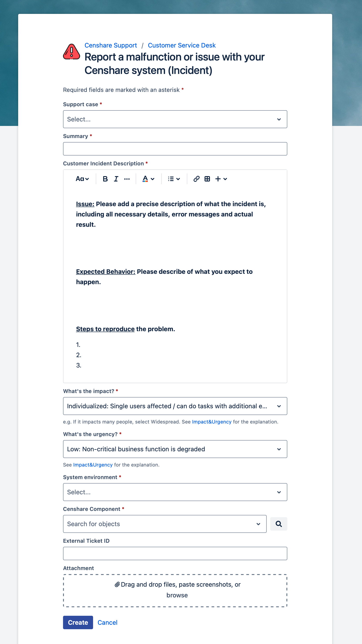Toggle bold formatting in the description editor

point(105,179)
